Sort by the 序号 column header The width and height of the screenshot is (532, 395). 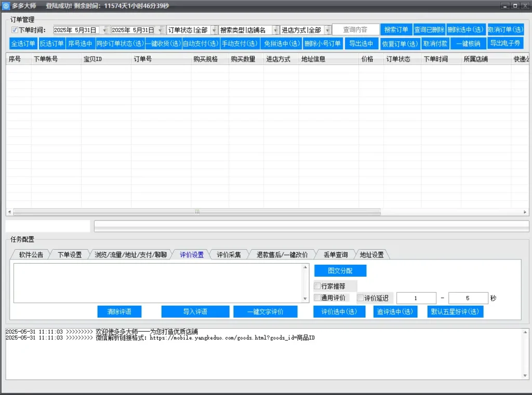coord(19,59)
